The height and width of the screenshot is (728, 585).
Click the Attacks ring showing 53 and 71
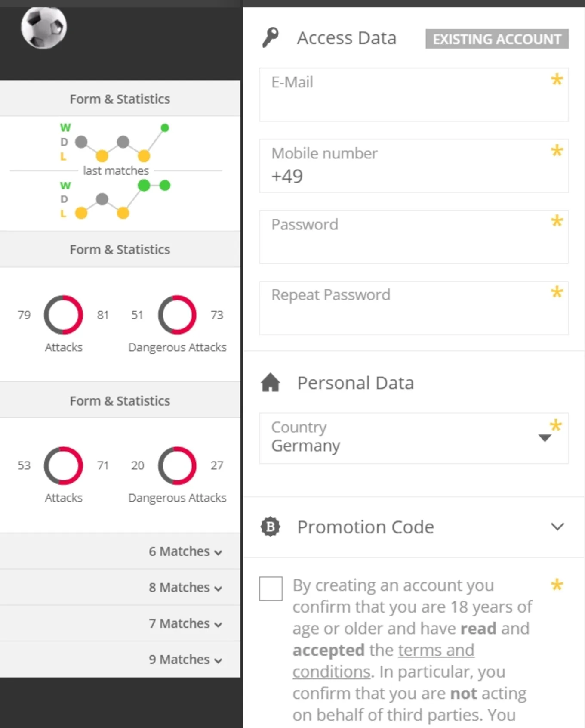click(63, 465)
